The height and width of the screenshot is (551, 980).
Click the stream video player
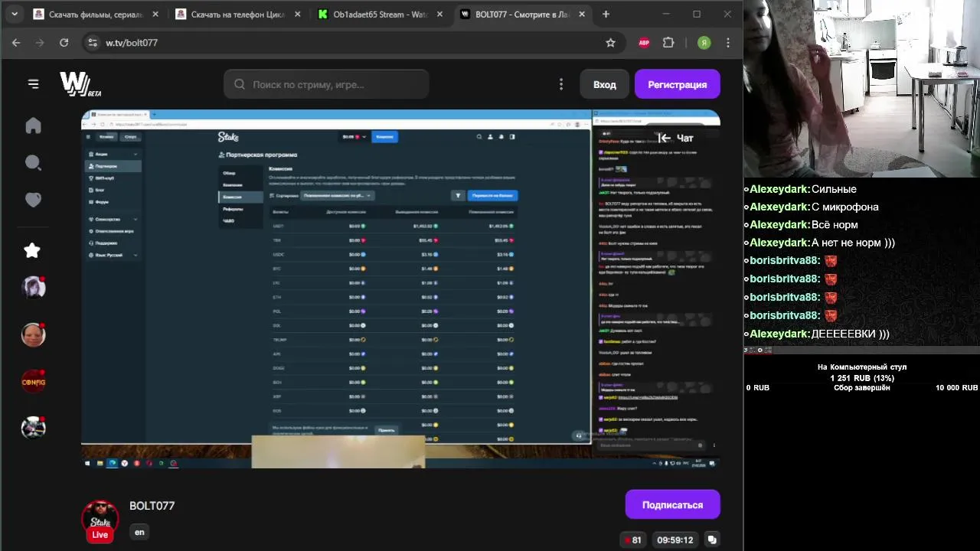(400, 289)
